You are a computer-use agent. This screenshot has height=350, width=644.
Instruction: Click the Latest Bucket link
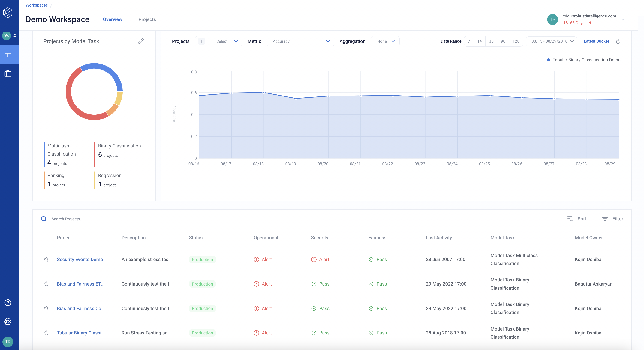tap(596, 41)
